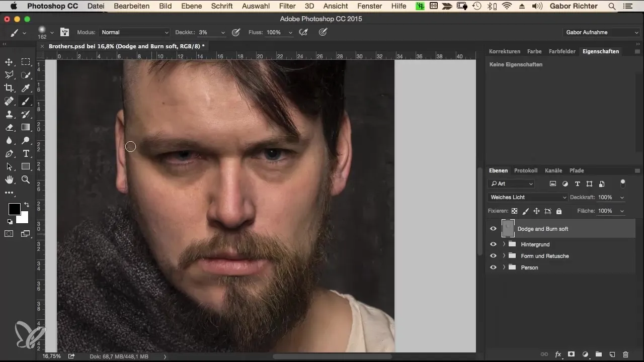Delete the selected layer
The width and height of the screenshot is (644, 362).
625,354
